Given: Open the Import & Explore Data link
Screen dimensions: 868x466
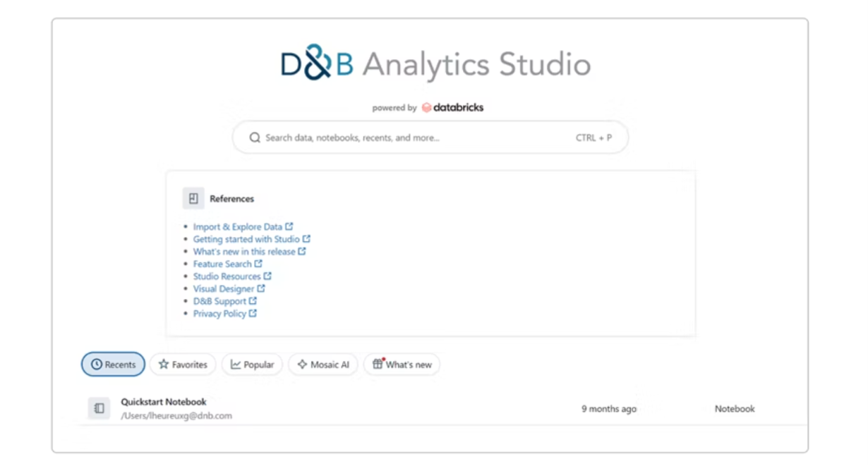Looking at the screenshot, I should coord(238,227).
